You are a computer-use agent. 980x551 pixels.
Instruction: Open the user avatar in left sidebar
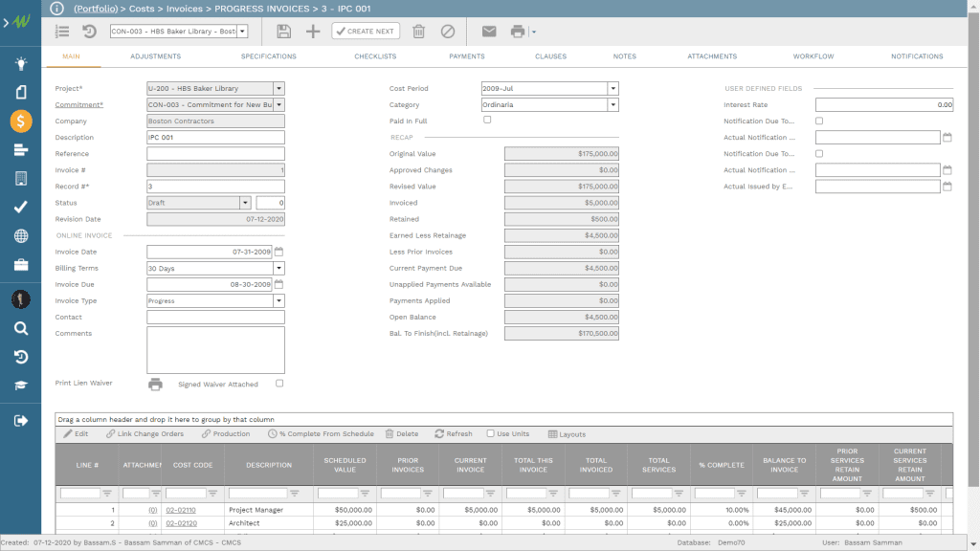(21, 299)
